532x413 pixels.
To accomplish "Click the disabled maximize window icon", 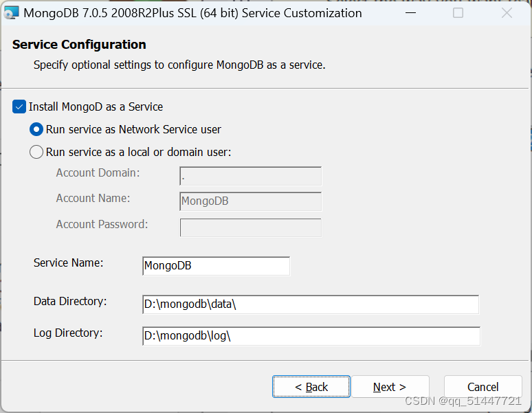I will pyautogui.click(x=458, y=13).
